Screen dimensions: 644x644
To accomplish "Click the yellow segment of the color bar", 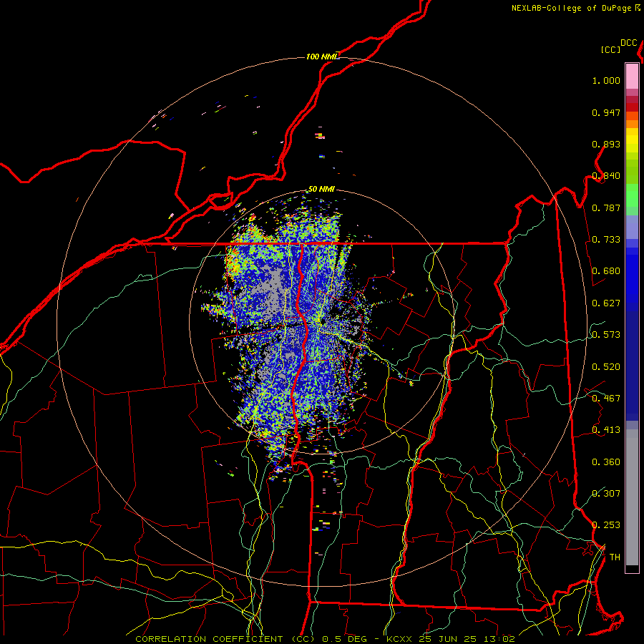I will click(x=632, y=140).
